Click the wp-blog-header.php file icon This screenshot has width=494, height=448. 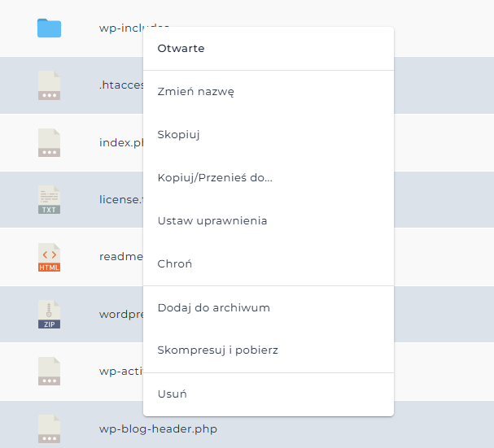(x=49, y=428)
